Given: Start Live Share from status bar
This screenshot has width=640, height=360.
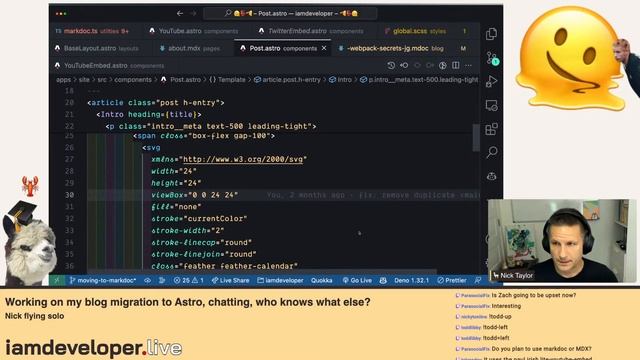Looking at the screenshot, I should click(231, 280).
